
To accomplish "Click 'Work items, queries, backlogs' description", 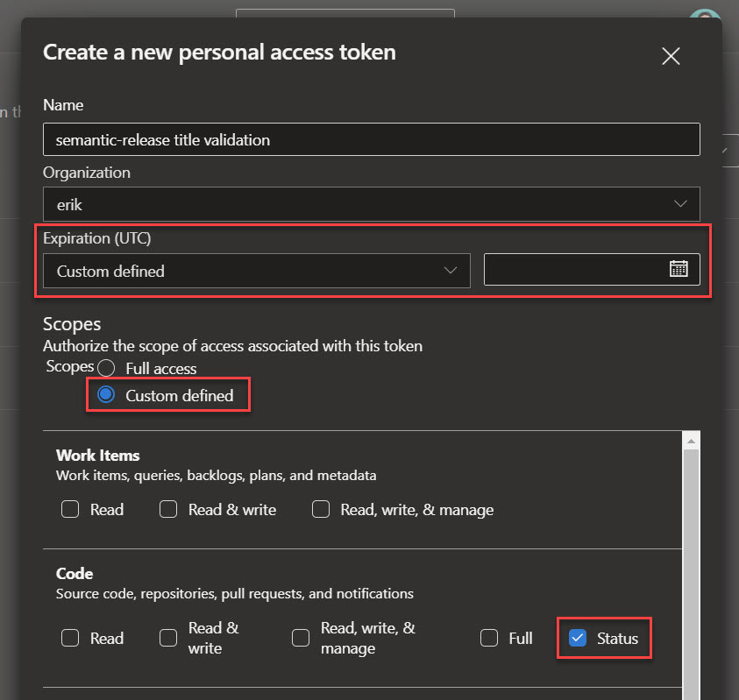I will (217, 476).
